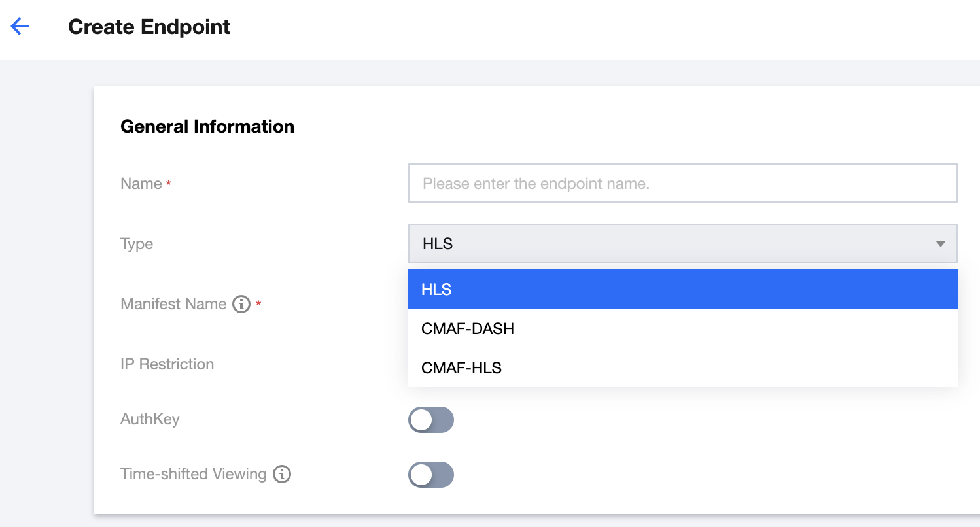Screen dimensions: 980x527
Task: Click the Type field label
Action: 137,244
